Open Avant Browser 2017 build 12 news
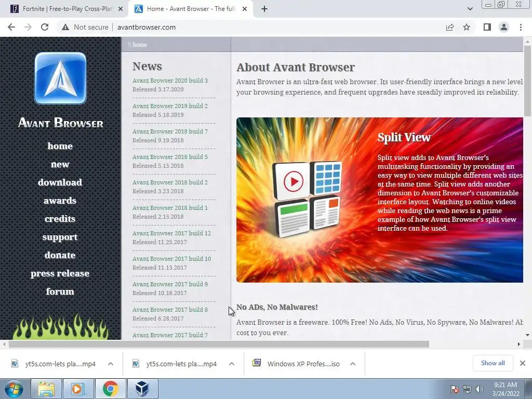 (x=171, y=233)
